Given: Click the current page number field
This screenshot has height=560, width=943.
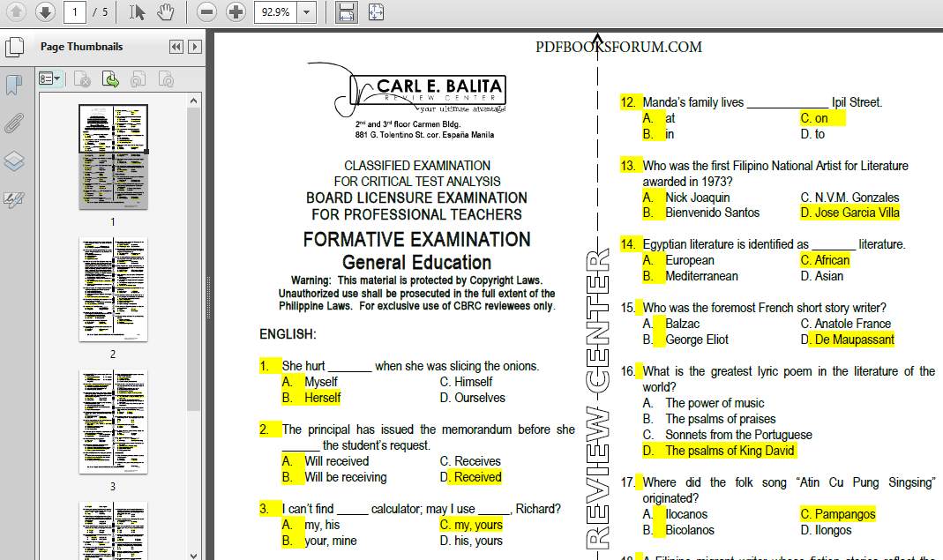Looking at the screenshot, I should 75,12.
